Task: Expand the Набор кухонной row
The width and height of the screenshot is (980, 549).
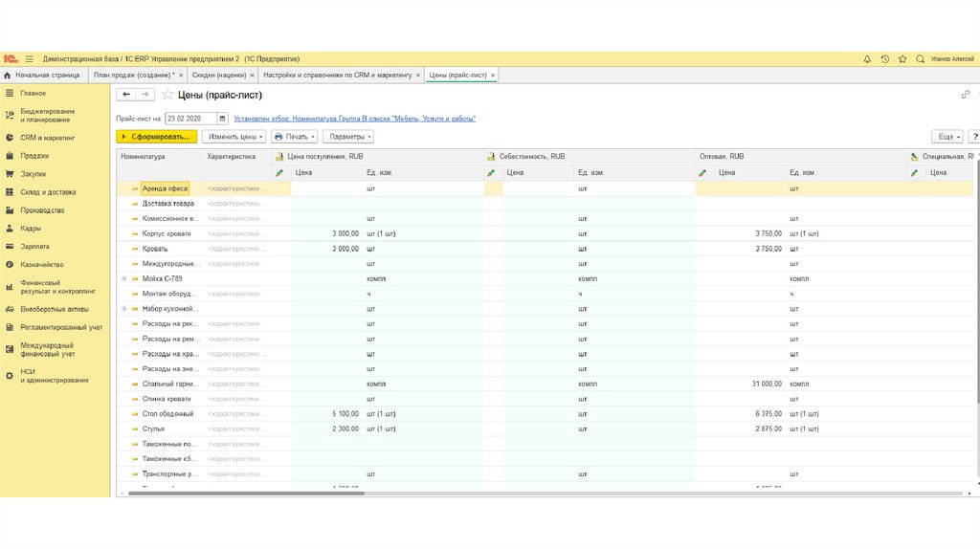Action: pyautogui.click(x=123, y=310)
